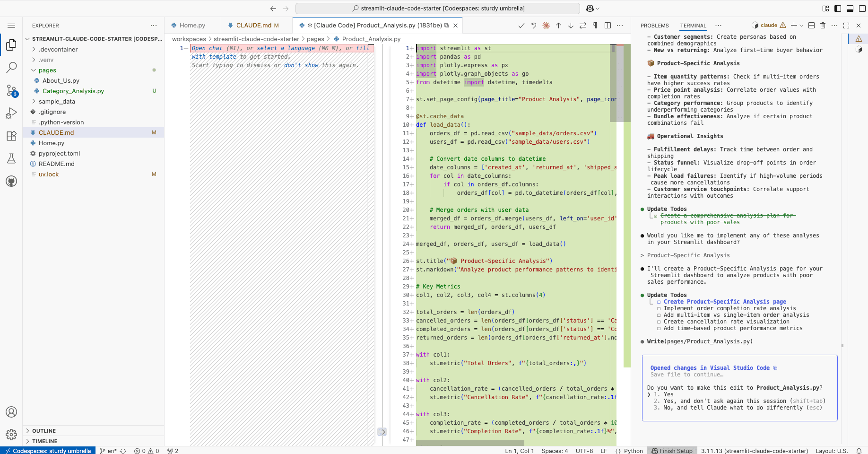This screenshot has width=868, height=454.
Task: Expand the OUTLINE section
Action: pyautogui.click(x=44, y=431)
